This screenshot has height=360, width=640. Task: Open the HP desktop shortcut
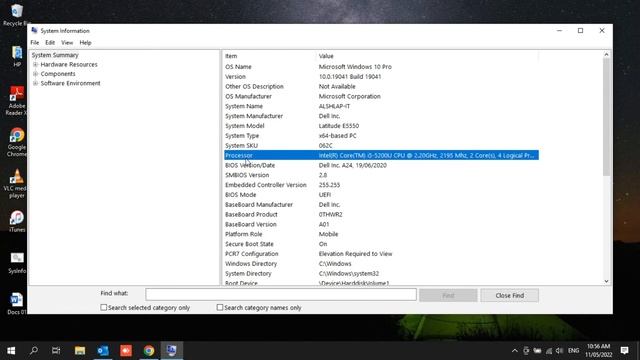[x=17, y=56]
